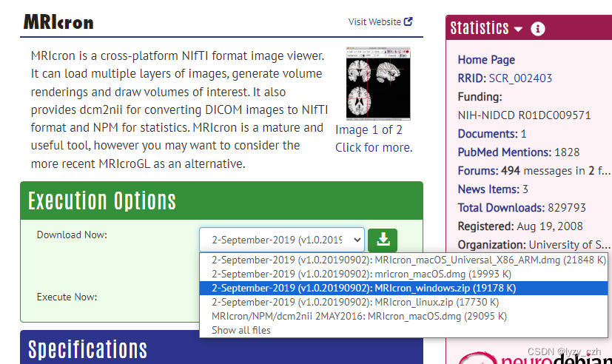The image size is (612, 364).
Task: Open the News Items link
Action: point(488,189)
